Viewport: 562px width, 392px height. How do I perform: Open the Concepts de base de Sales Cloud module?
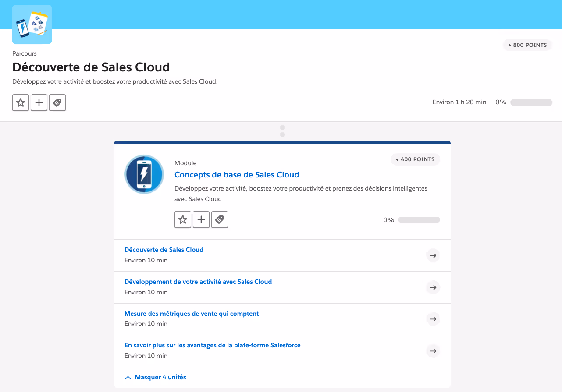[237, 175]
